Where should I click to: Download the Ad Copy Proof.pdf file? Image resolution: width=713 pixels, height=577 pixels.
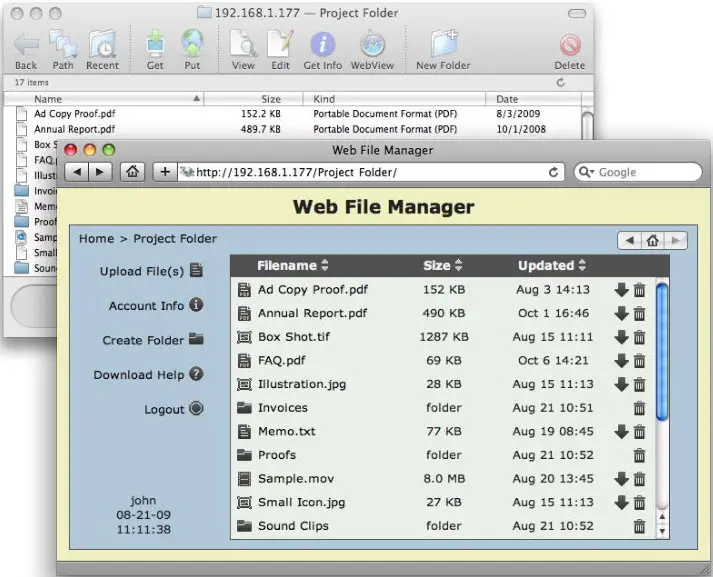tap(621, 290)
